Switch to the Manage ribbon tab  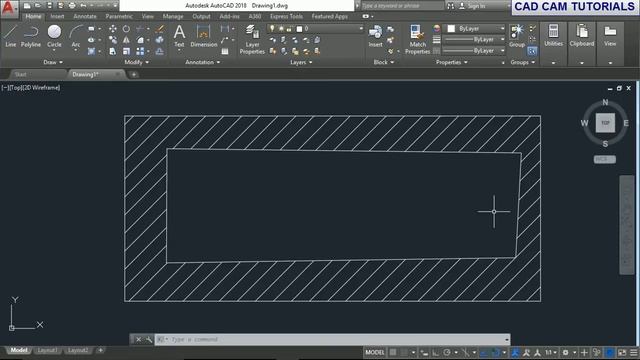[173, 16]
